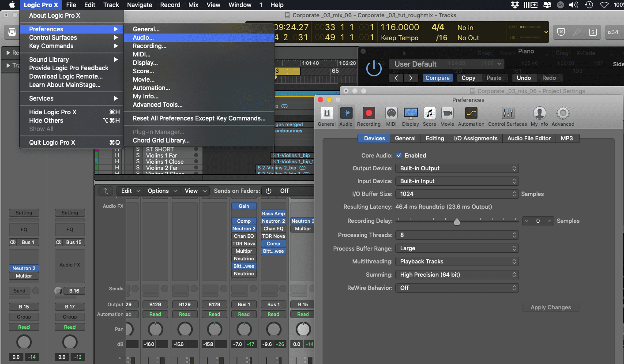Click the Recording Delay samples stepper
The image size is (624, 364).
click(538, 221)
